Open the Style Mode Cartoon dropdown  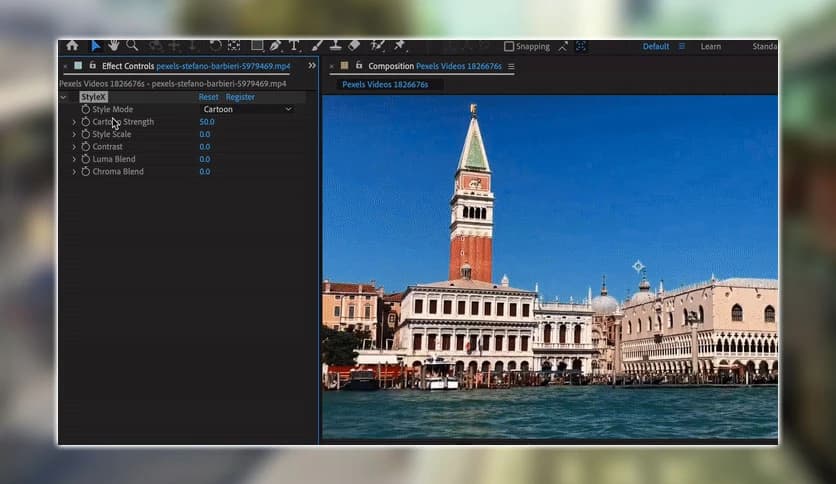tap(247, 109)
